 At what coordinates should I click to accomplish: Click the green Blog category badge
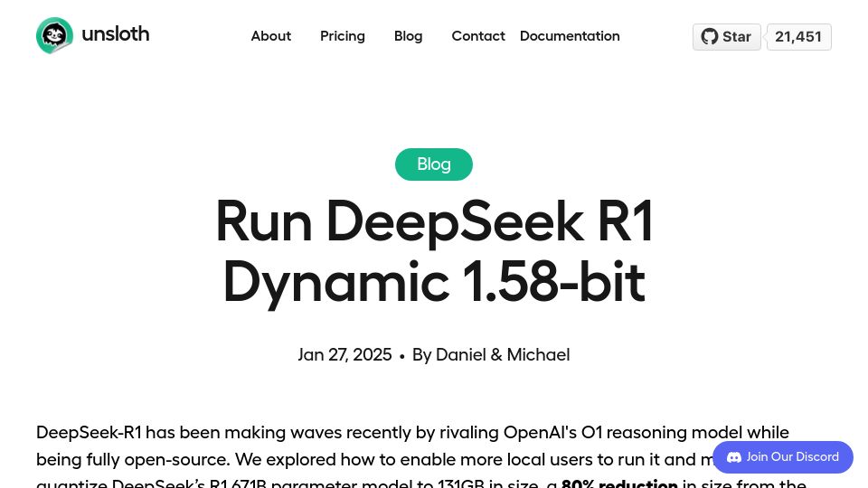pos(434,164)
